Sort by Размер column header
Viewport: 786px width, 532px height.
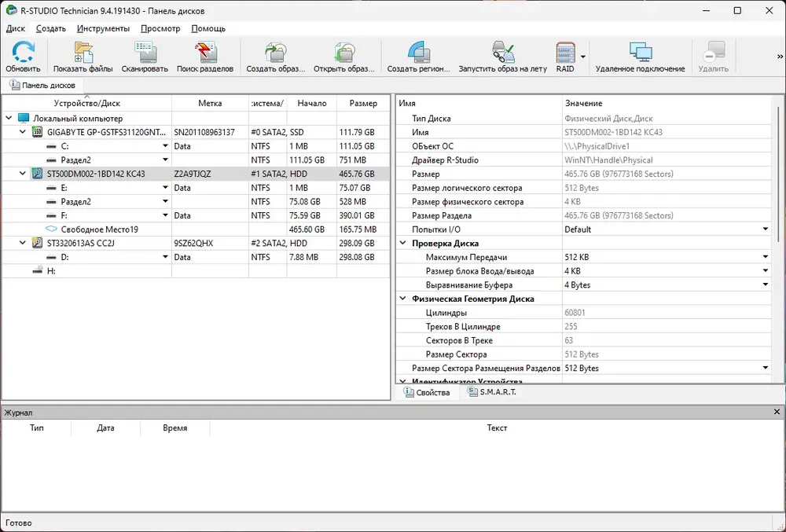(x=363, y=103)
